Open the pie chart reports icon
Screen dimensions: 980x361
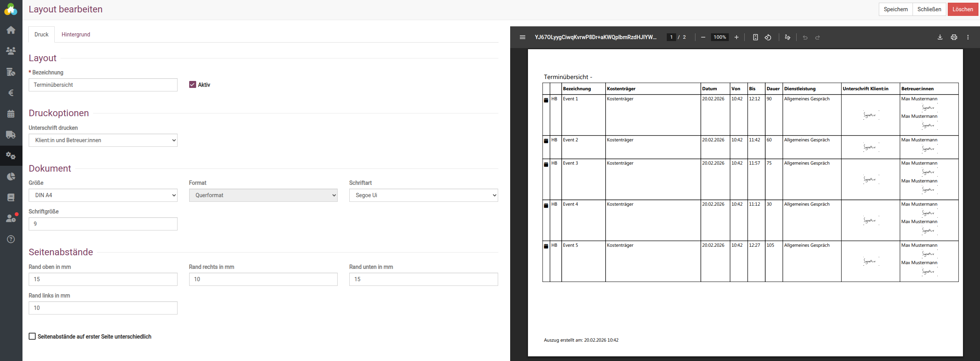click(x=11, y=177)
